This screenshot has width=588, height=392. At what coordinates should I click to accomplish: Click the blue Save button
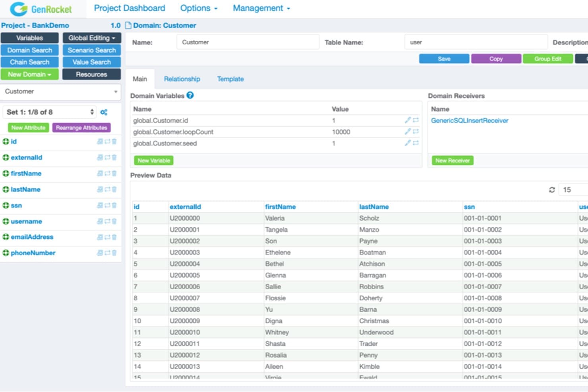pos(444,59)
